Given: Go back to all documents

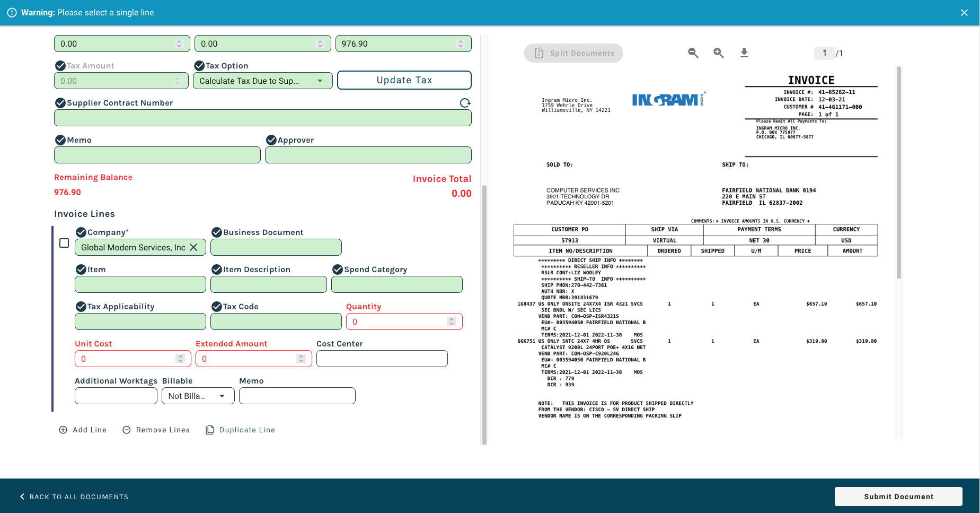Looking at the screenshot, I should tap(74, 497).
